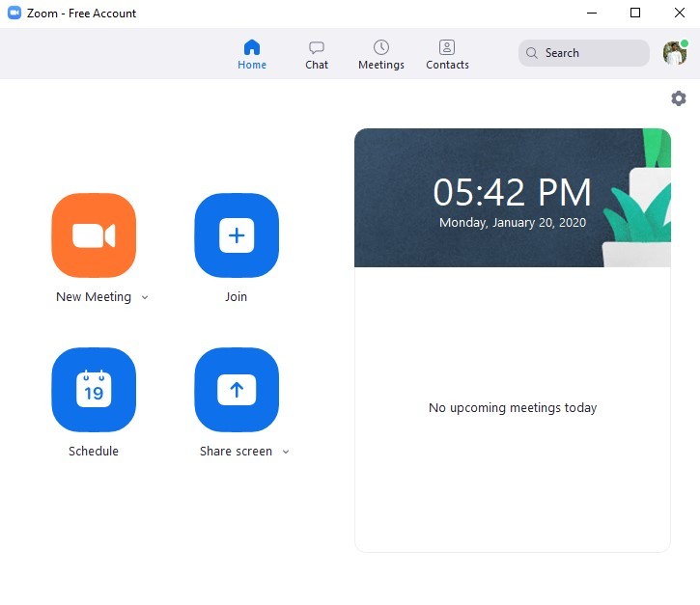This screenshot has width=700, height=605.
Task: Start a New Meeting with the orange camera icon
Action: [x=94, y=235]
